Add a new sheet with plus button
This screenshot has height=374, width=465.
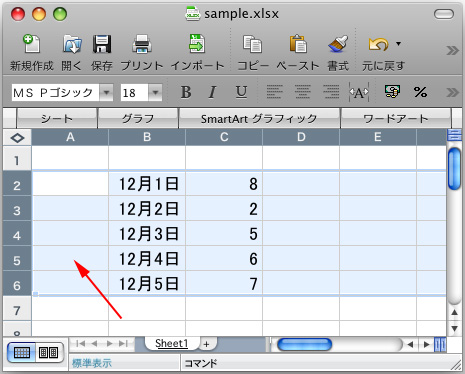pyautogui.click(x=207, y=344)
